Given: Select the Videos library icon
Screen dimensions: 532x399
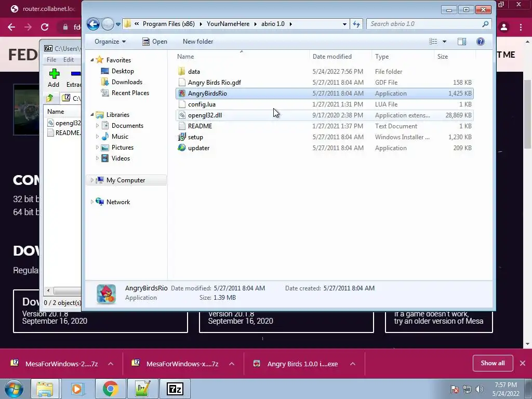Looking at the screenshot, I should (105, 158).
